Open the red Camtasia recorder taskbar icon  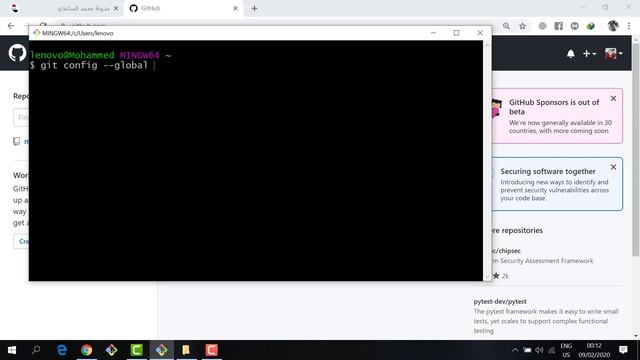coord(211,350)
